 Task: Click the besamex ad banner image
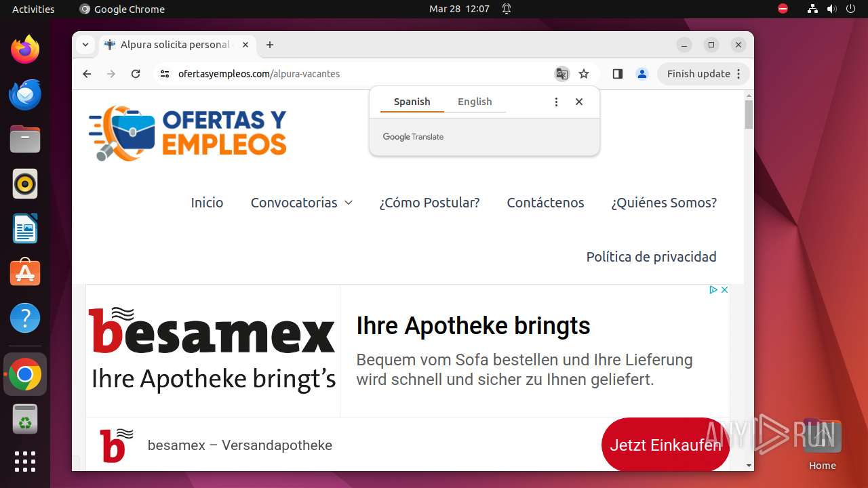[213, 350]
